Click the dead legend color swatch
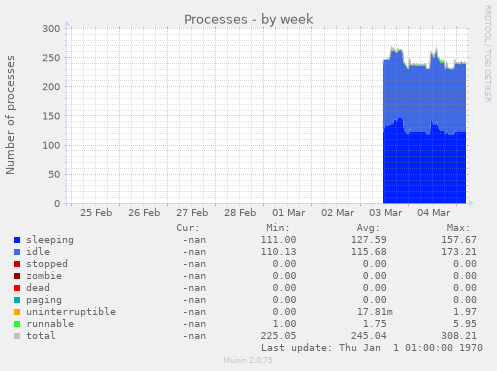This screenshot has width=497, height=371. [17, 288]
